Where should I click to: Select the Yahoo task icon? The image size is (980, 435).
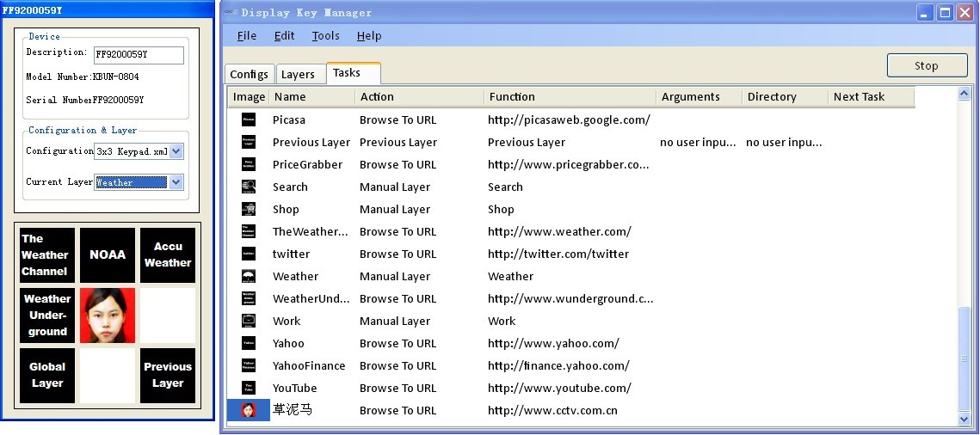pyautogui.click(x=249, y=343)
